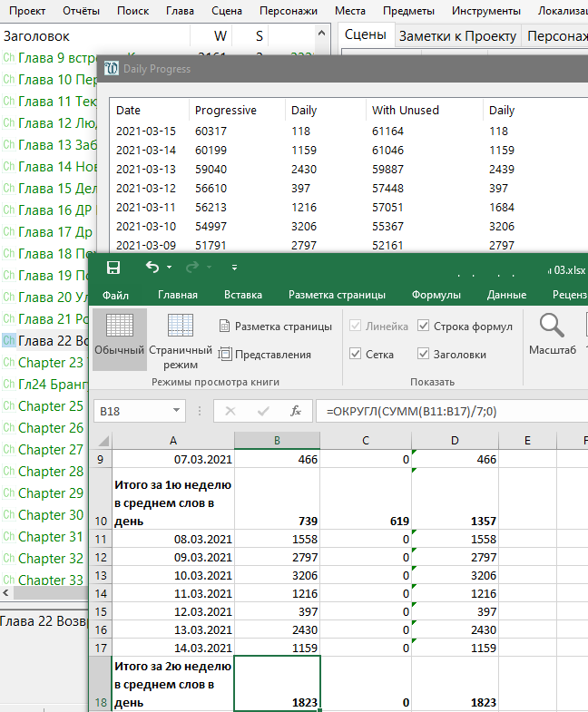Open the Customize Quick Access Toolbar dropdown
588x712 pixels.
[234, 268]
